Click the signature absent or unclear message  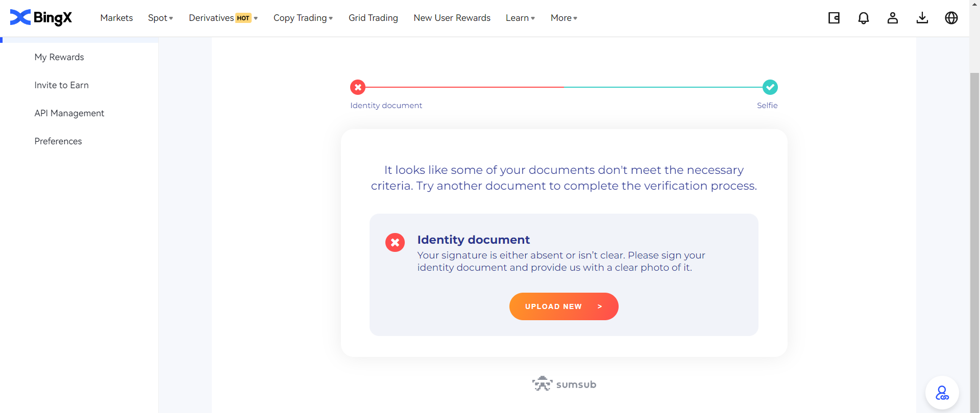click(x=561, y=262)
